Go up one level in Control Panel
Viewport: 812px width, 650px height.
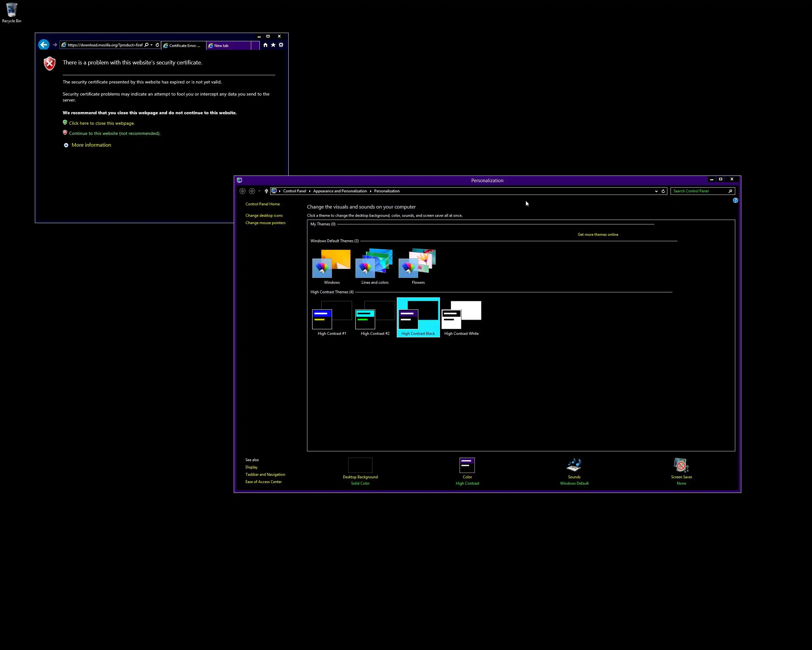266,191
